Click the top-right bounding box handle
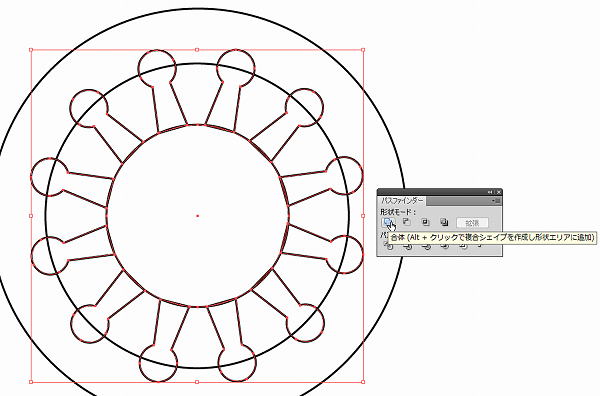This screenshot has width=600, height=396. [x=363, y=50]
